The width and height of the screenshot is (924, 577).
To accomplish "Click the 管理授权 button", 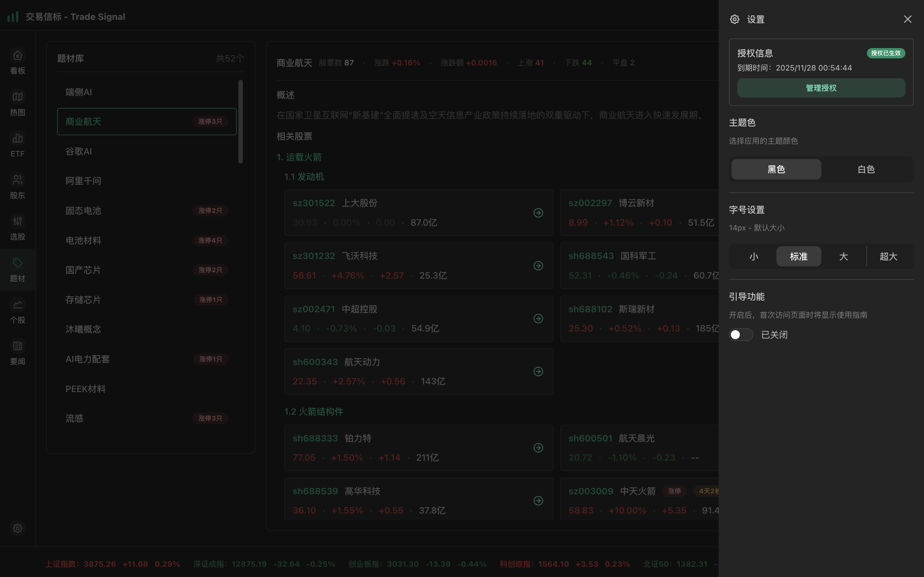I will tap(820, 88).
